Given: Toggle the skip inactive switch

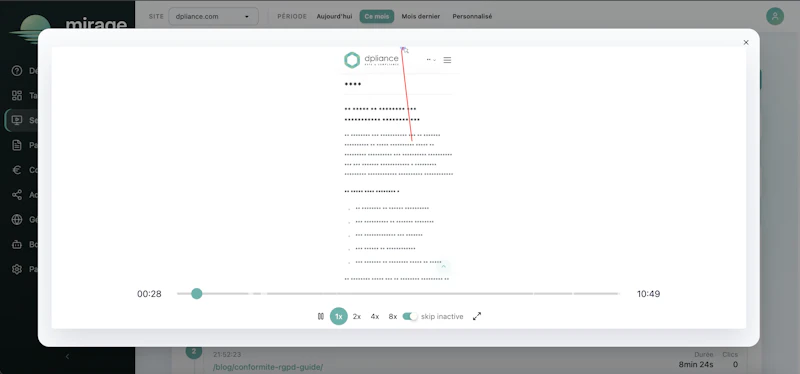Looking at the screenshot, I should tap(410, 316).
